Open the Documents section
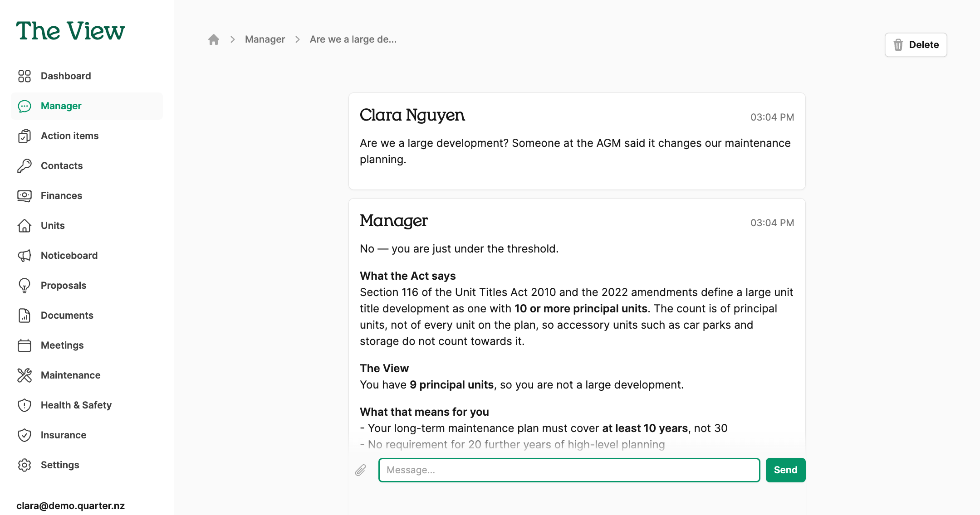 (x=87, y=316)
